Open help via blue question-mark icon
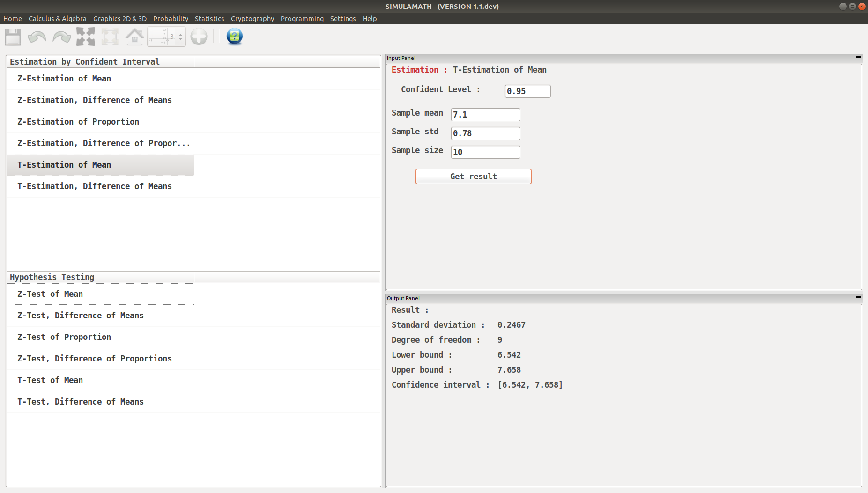The image size is (868, 493). [234, 37]
